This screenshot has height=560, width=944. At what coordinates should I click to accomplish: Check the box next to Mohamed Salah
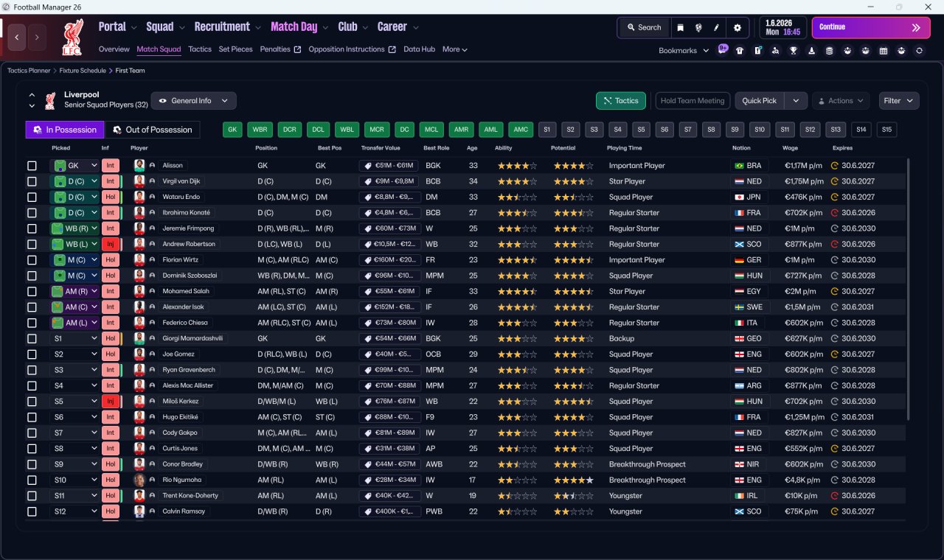[32, 291]
